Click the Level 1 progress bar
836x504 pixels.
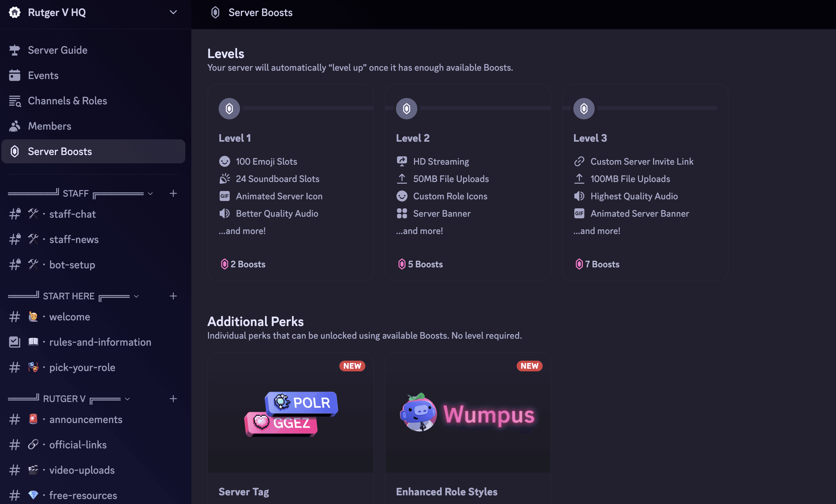click(x=308, y=108)
